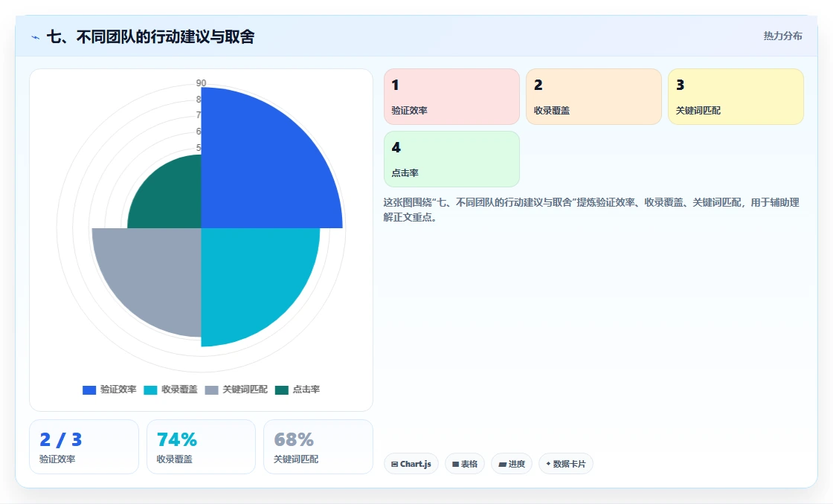Click the 热力分布 label in the header

pos(782,36)
